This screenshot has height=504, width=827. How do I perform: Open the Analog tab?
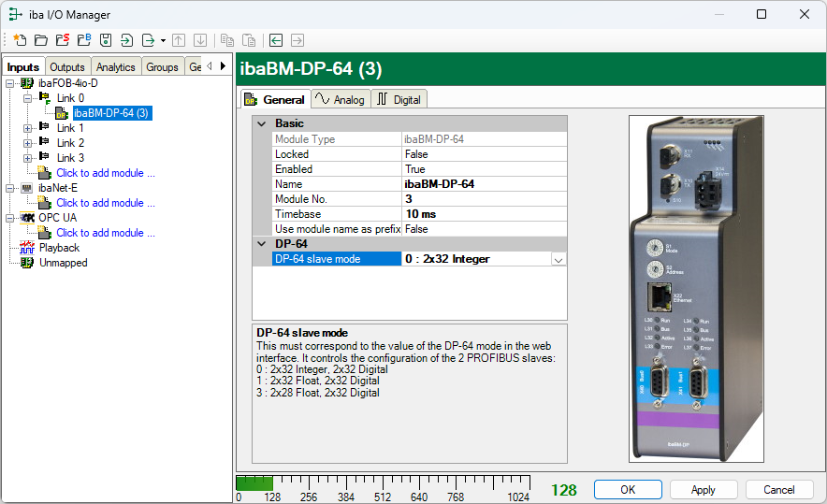[x=339, y=100]
